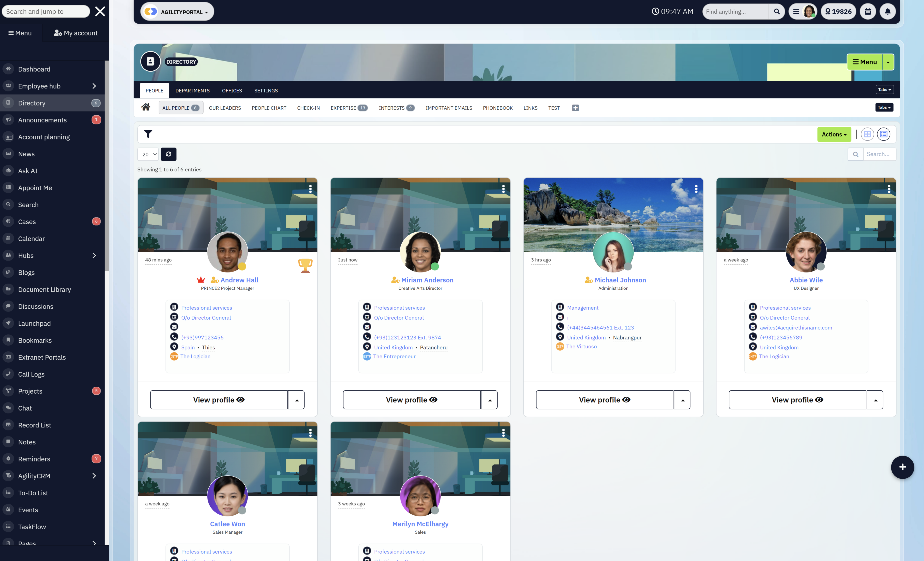Refresh the directory list with the refresh icon
This screenshot has width=924, height=561.
click(168, 154)
